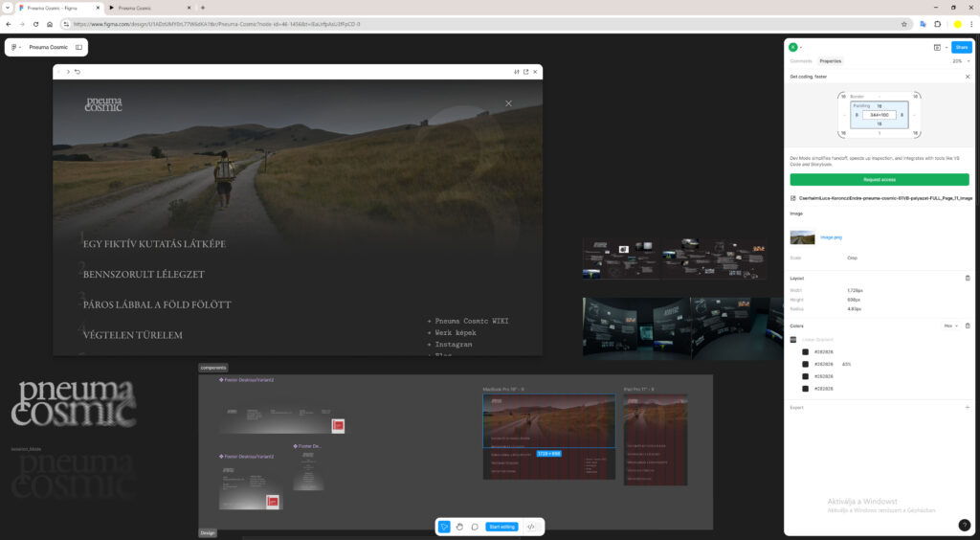
Task: Click the Linear Gradient color swatch
Action: point(793,339)
